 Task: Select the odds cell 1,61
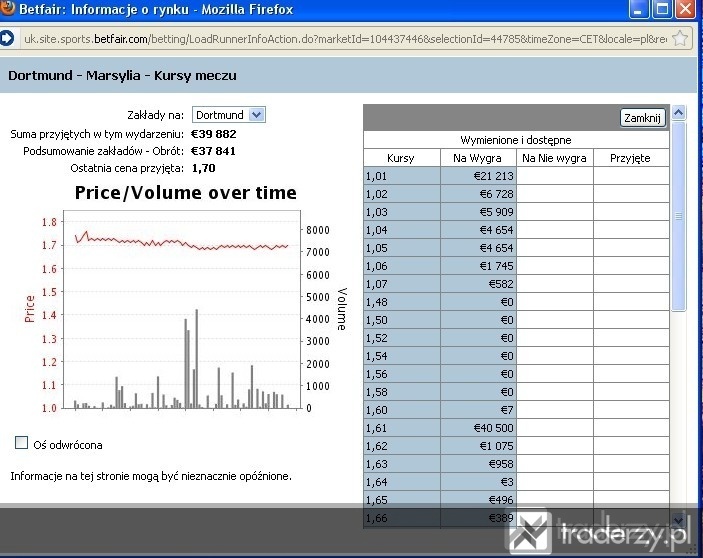(x=402, y=428)
